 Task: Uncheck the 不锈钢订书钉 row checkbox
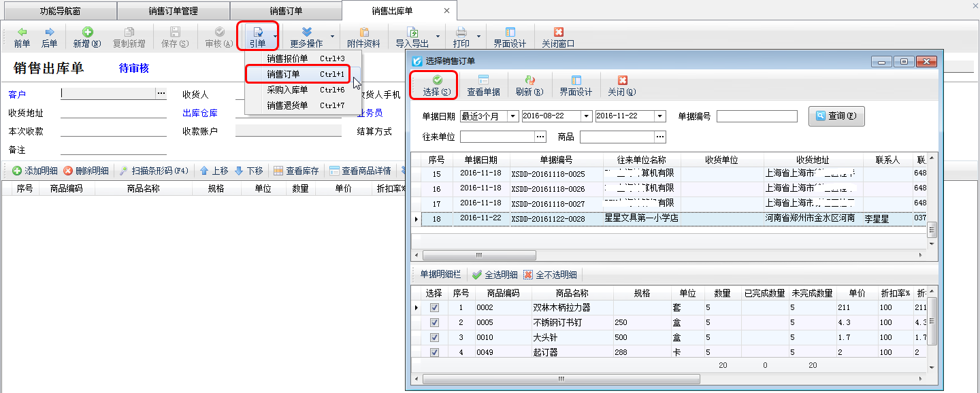click(434, 323)
